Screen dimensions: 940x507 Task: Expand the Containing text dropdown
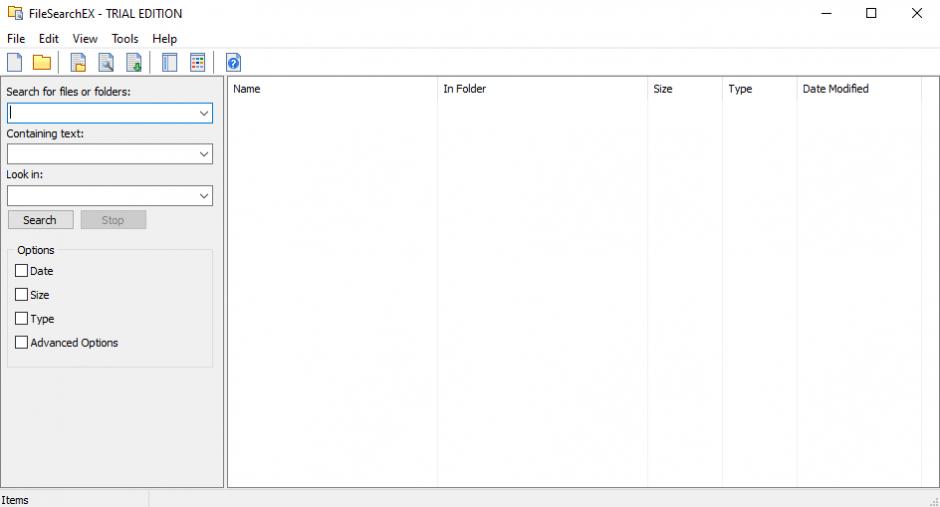[204, 154]
